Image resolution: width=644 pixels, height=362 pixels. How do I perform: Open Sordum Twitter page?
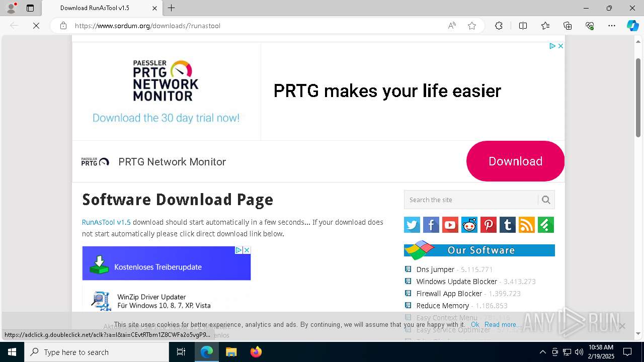pyautogui.click(x=412, y=225)
